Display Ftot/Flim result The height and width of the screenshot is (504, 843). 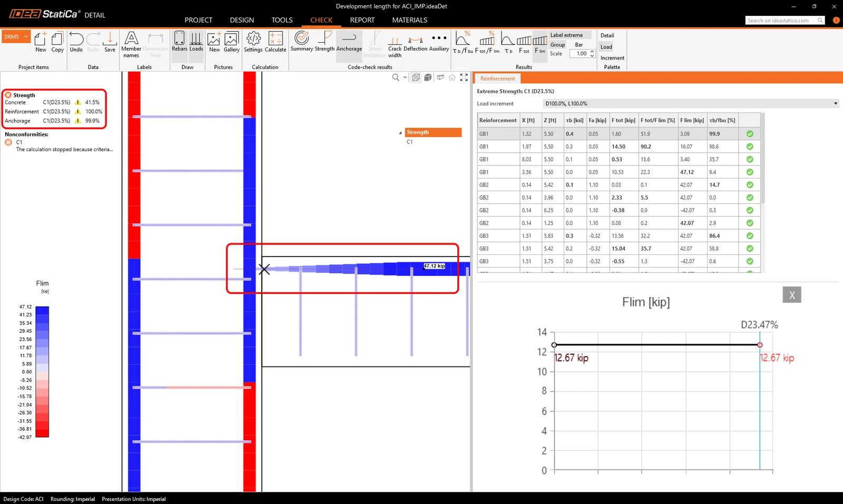[487, 43]
